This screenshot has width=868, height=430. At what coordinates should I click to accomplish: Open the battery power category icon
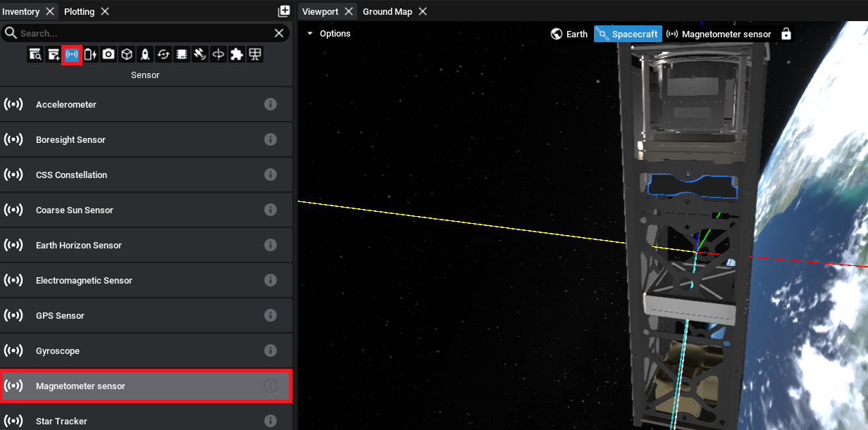click(x=90, y=54)
